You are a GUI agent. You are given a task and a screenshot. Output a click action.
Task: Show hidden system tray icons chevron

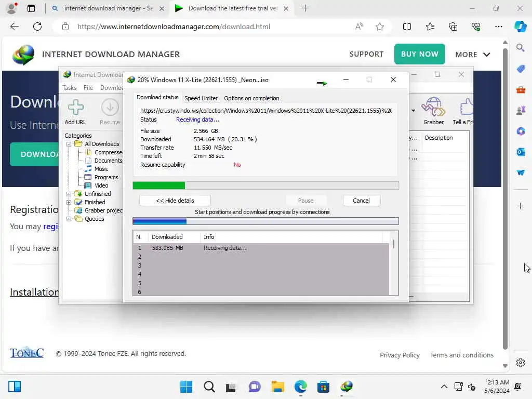(x=444, y=387)
